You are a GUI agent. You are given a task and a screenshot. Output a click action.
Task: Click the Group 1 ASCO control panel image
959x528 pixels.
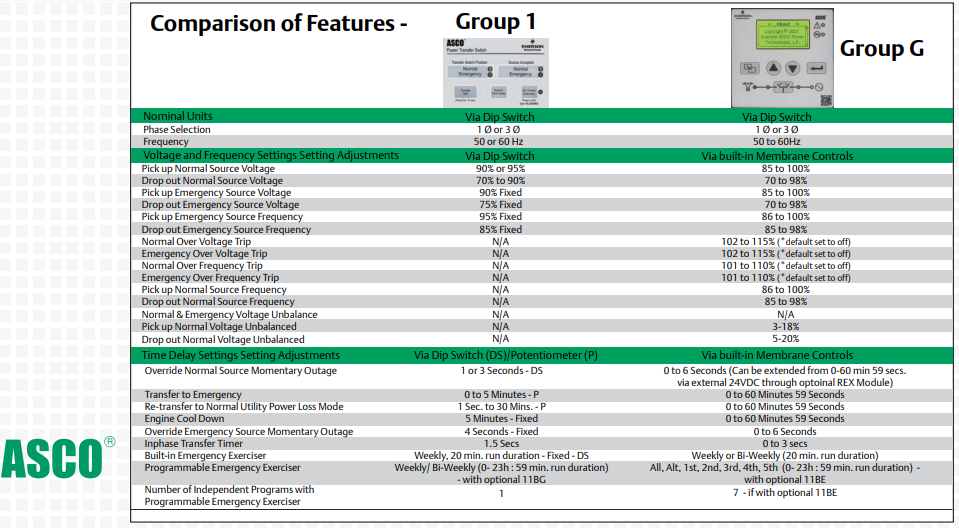pos(495,72)
